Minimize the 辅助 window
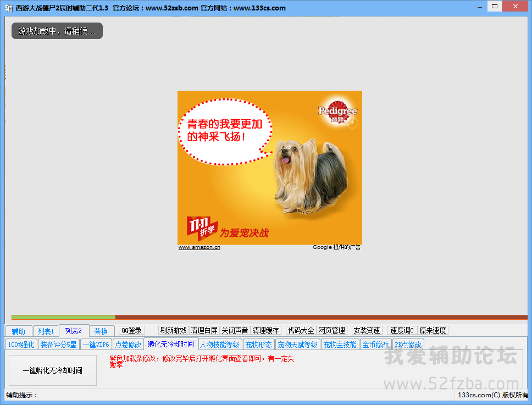 coord(480,7)
